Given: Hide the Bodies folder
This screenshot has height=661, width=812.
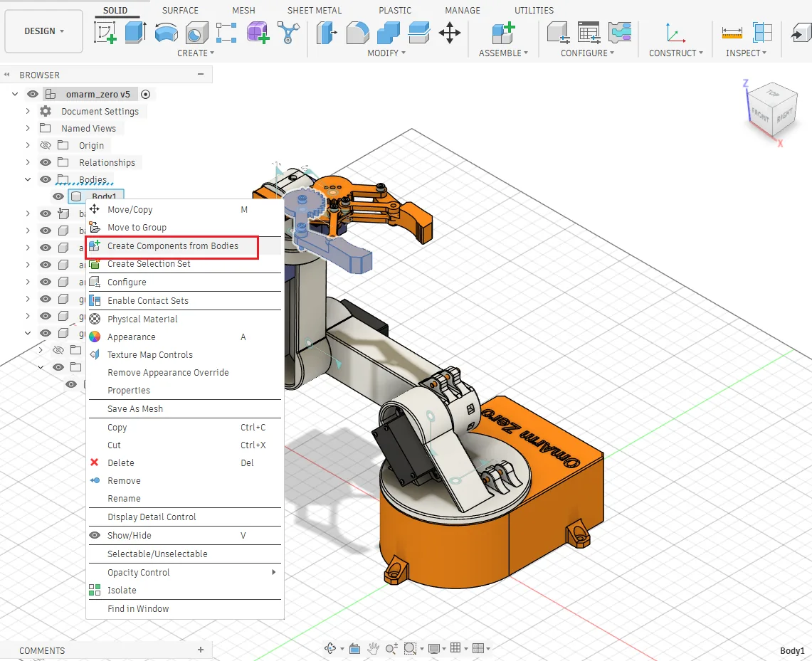Looking at the screenshot, I should (46, 179).
